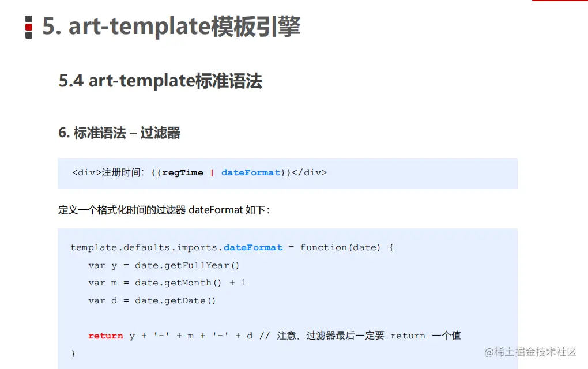The image size is (588, 369).
Task: Click the "var d = date.getDate()" line
Action: click(x=152, y=300)
